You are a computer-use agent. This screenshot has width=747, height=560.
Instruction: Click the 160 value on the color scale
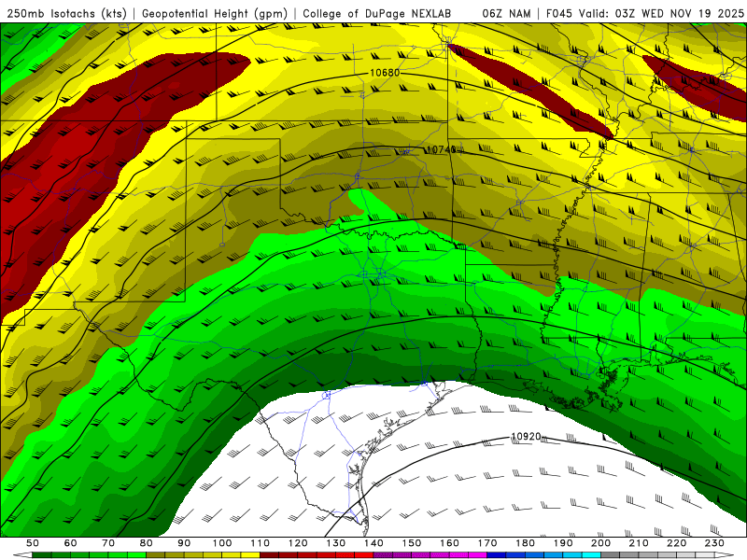click(449, 543)
